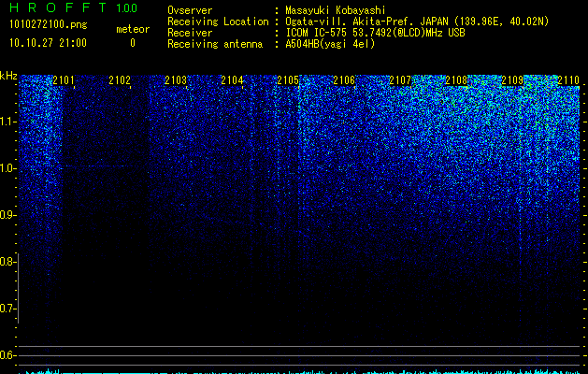Screen dimensions: 588x374
Task: Click the 0.6 kHz axis label
Action: click(x=7, y=355)
